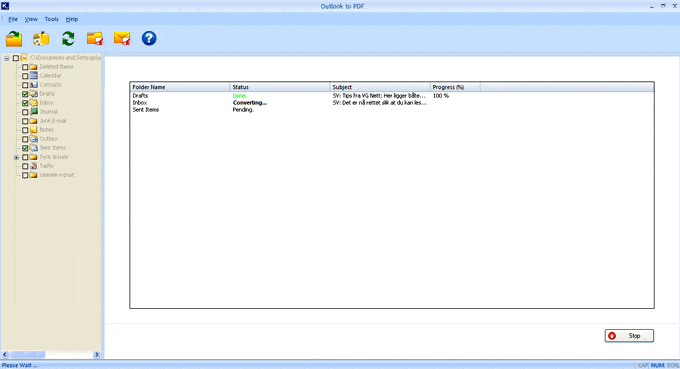Uncheck the Inbox checkbox
The width and height of the screenshot is (680, 369).
pyautogui.click(x=25, y=103)
